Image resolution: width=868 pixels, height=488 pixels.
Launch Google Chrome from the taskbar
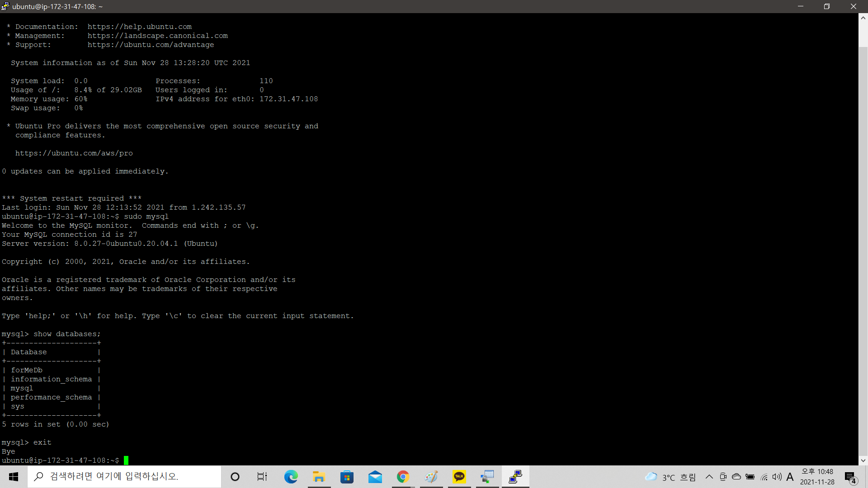point(403,477)
